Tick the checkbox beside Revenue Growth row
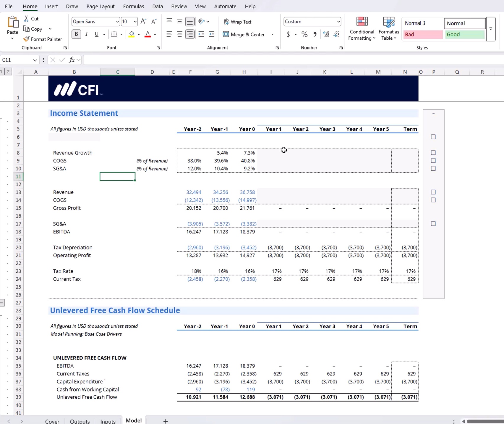Image resolution: width=504 pixels, height=424 pixels. click(433, 153)
